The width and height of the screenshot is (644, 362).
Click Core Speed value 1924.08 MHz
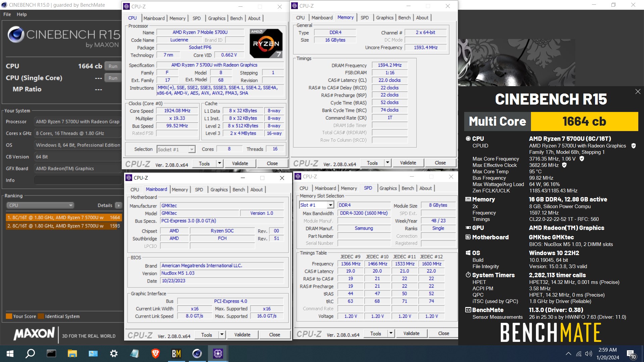177,111
